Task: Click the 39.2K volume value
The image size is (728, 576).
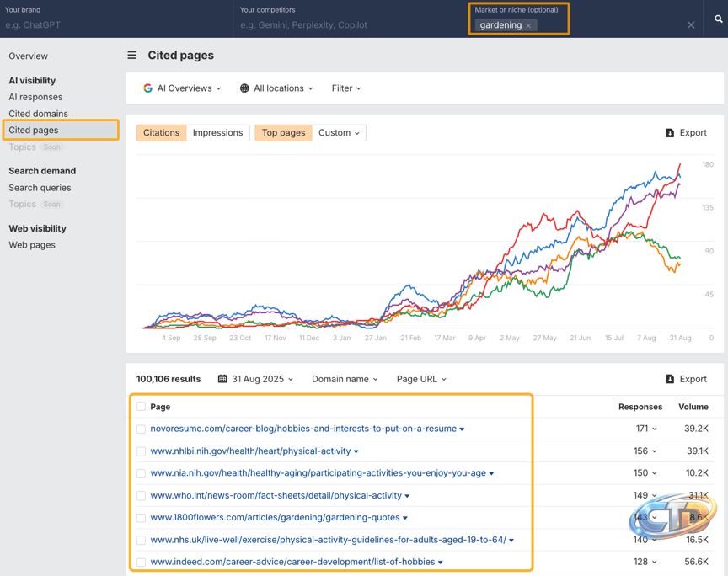Action: pyautogui.click(x=696, y=429)
